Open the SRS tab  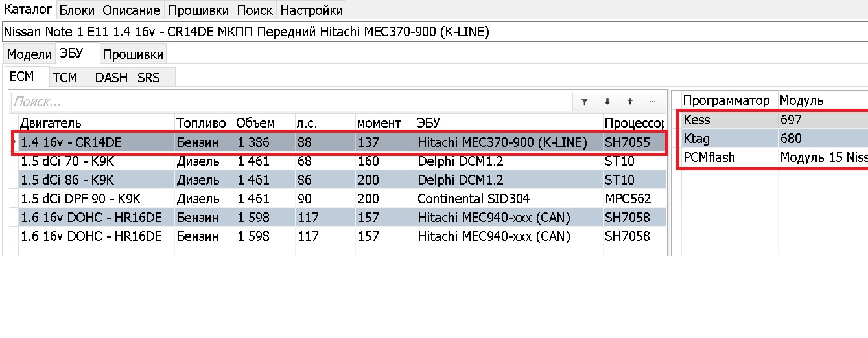[x=148, y=78]
